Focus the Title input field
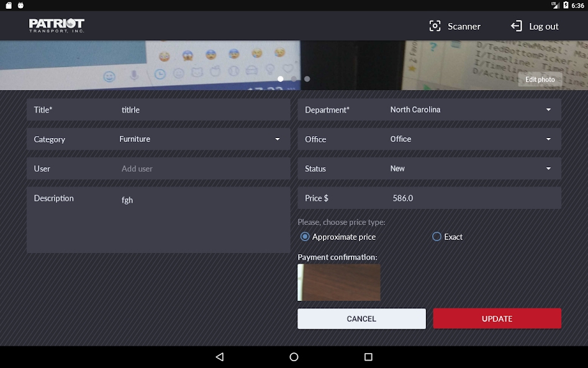The height and width of the screenshot is (368, 588). point(158,109)
